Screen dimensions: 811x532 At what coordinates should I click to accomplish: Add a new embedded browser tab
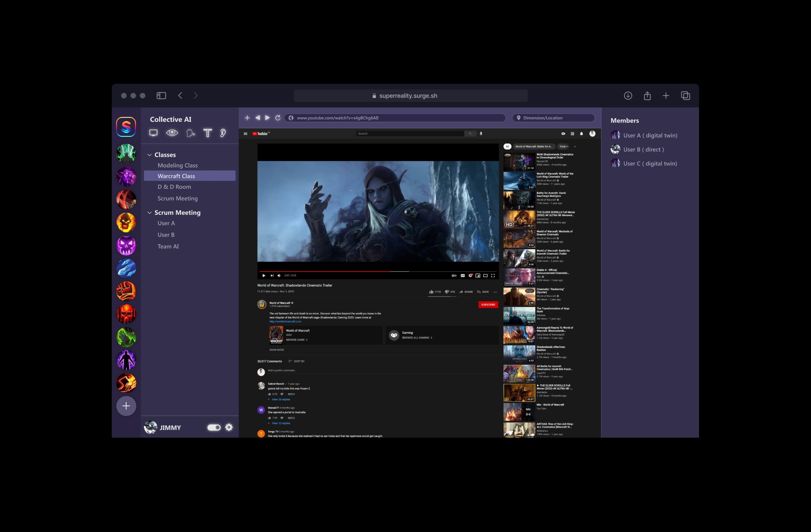(x=247, y=118)
